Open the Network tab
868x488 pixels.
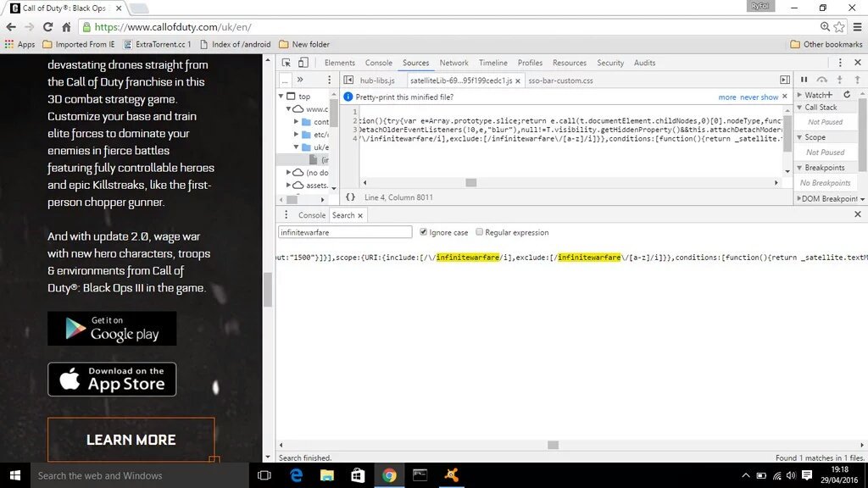point(454,63)
